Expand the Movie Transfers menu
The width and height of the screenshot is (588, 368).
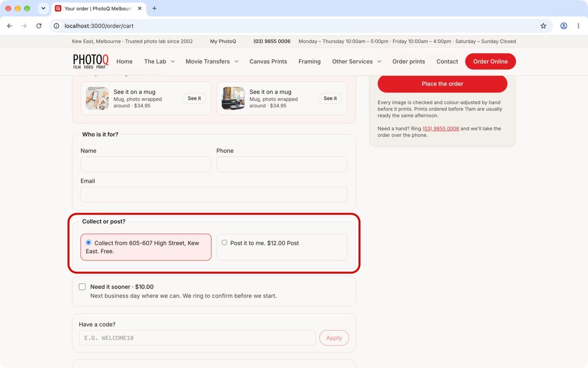click(x=212, y=61)
